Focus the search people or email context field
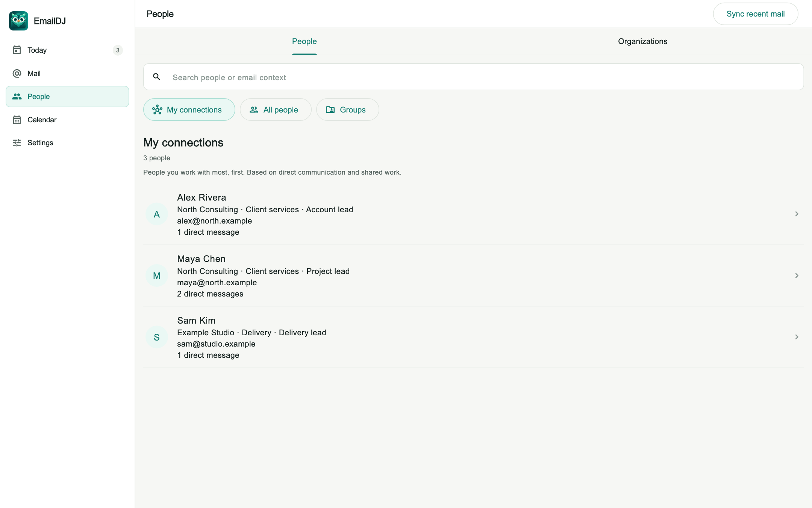Image resolution: width=812 pixels, height=508 pixels. [473, 77]
